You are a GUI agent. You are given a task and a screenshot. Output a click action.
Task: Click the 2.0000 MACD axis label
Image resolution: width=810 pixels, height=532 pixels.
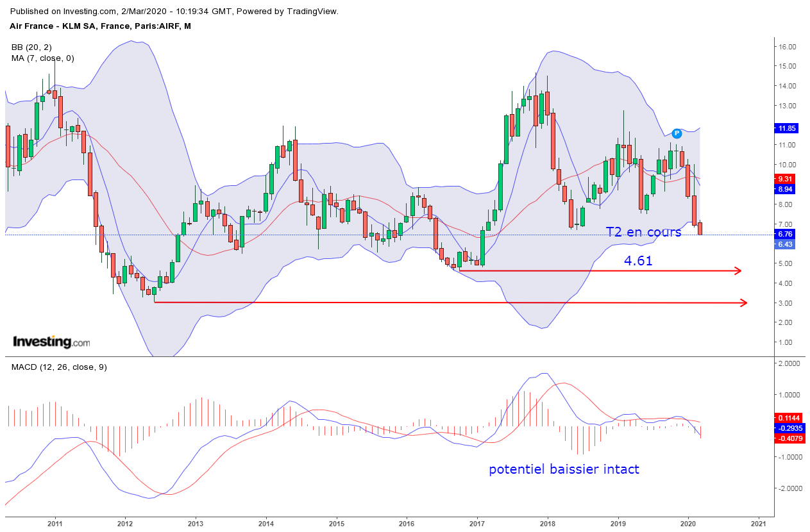point(790,363)
